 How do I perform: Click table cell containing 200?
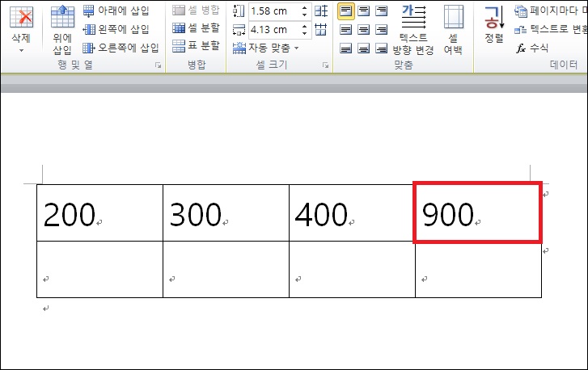pos(99,212)
